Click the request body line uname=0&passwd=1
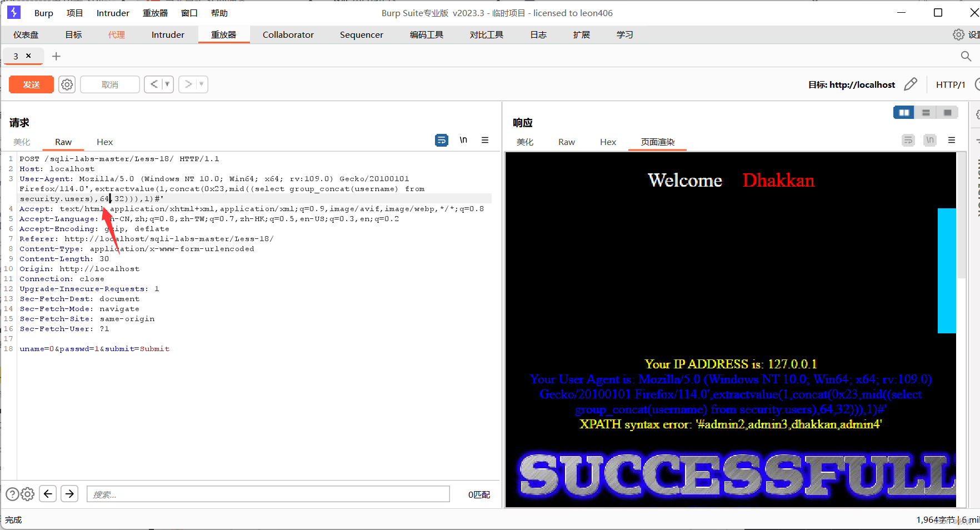The width and height of the screenshot is (980, 530). (94, 349)
